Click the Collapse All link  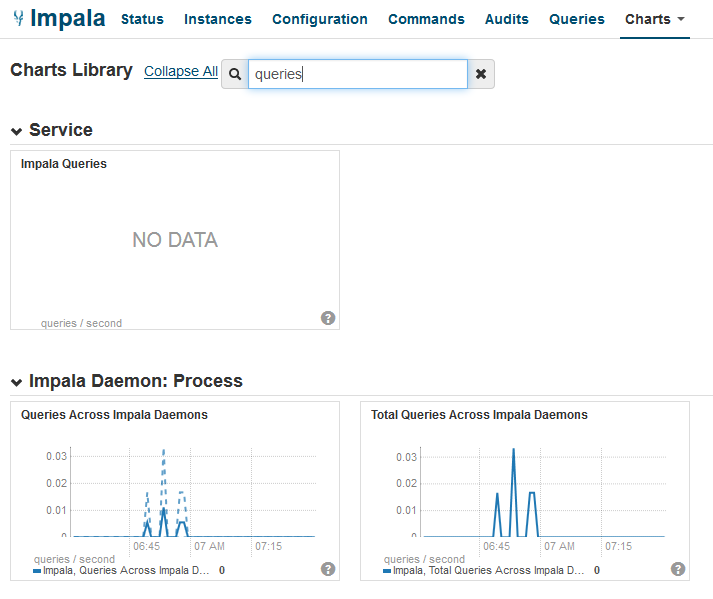tap(181, 71)
